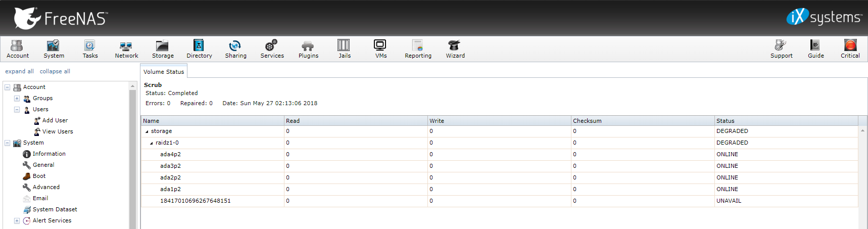Select the ada3p2 disk row

pos(499,166)
